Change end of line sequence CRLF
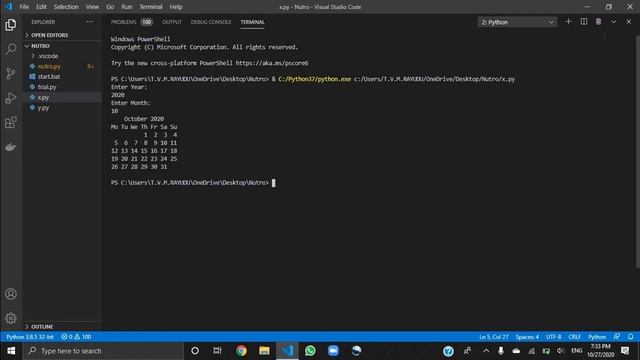 [x=574, y=337]
